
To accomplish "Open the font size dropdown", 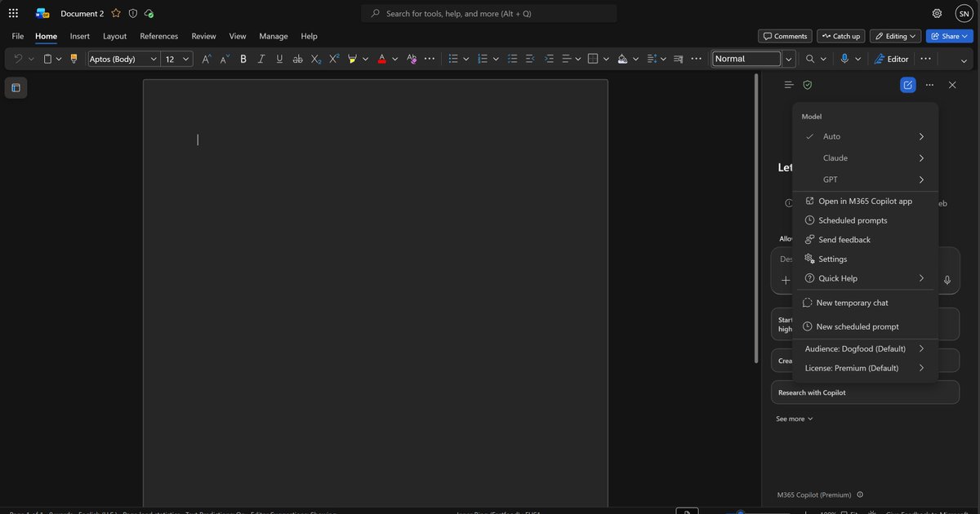I will tap(187, 59).
